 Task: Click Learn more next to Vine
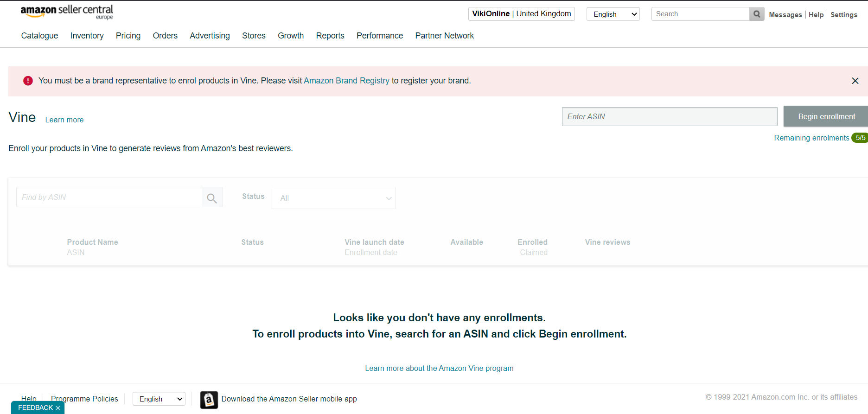pos(64,120)
